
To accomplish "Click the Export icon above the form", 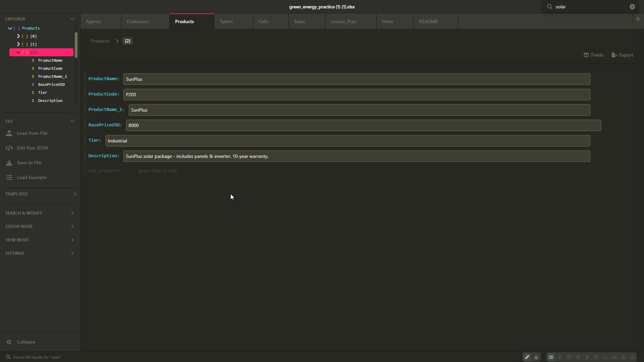I will [614, 55].
